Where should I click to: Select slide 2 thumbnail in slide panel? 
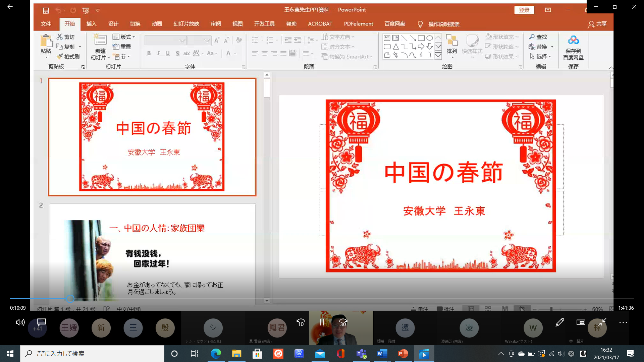tap(152, 254)
